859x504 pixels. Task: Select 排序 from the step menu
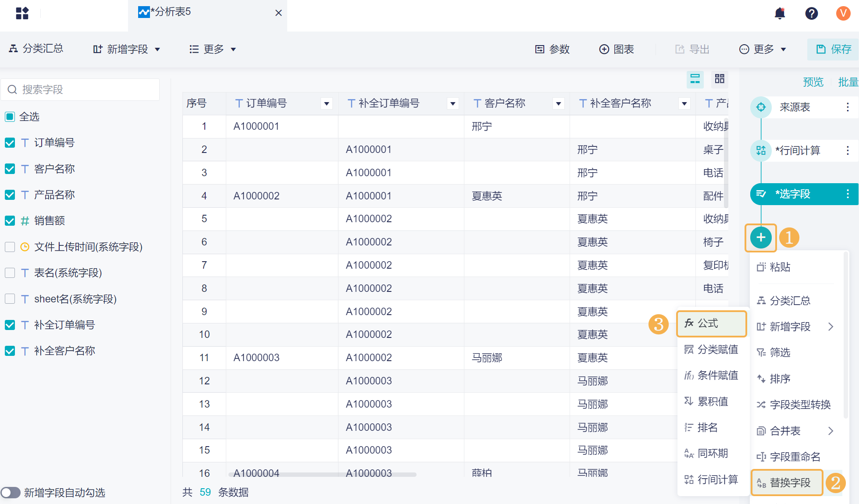click(773, 379)
